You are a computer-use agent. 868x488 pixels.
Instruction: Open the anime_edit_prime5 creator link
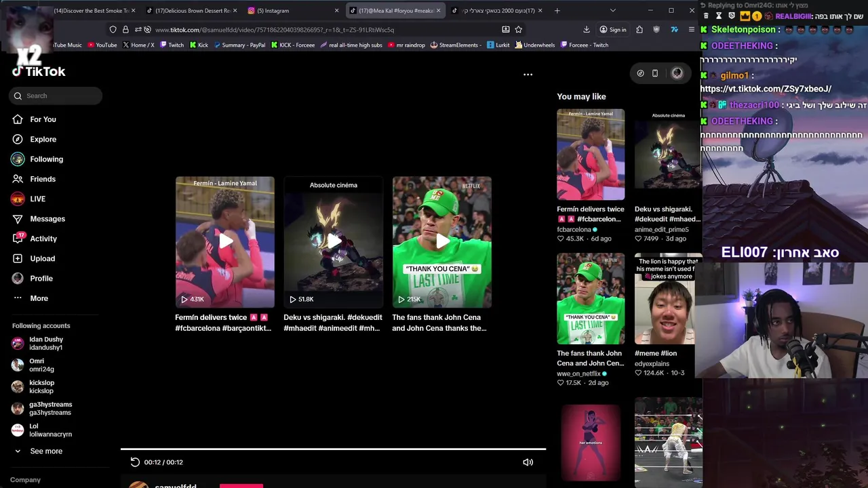click(661, 230)
